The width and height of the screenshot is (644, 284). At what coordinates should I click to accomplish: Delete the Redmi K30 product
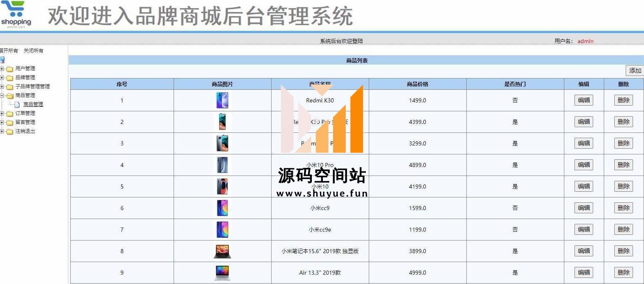(x=624, y=100)
